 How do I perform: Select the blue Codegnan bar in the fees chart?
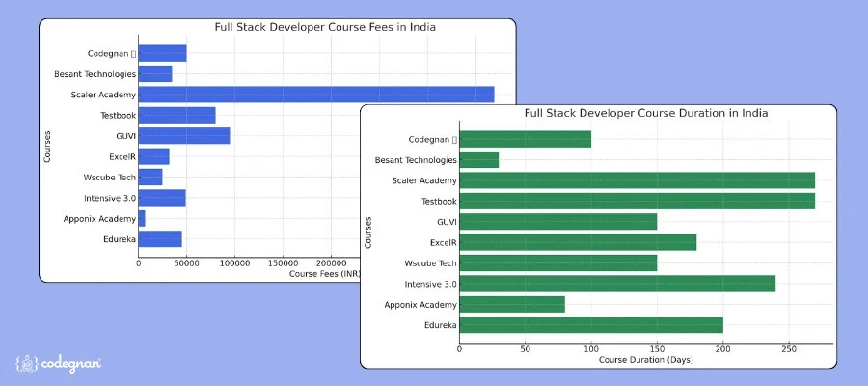tap(163, 53)
